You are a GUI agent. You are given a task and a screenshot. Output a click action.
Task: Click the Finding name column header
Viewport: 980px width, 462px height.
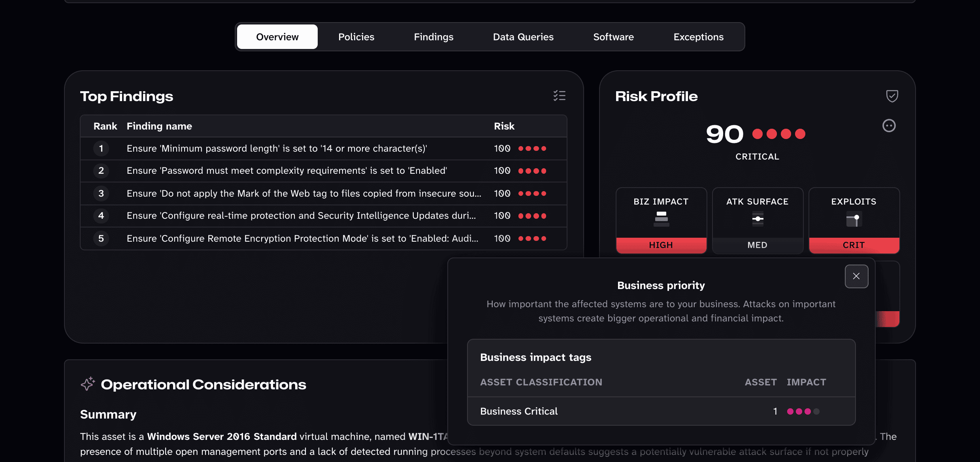point(159,126)
